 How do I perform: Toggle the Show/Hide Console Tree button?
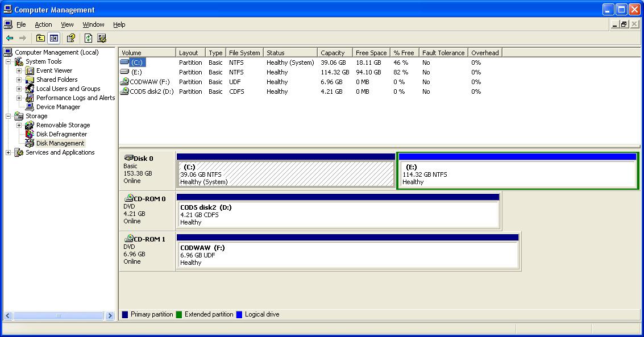pos(54,38)
